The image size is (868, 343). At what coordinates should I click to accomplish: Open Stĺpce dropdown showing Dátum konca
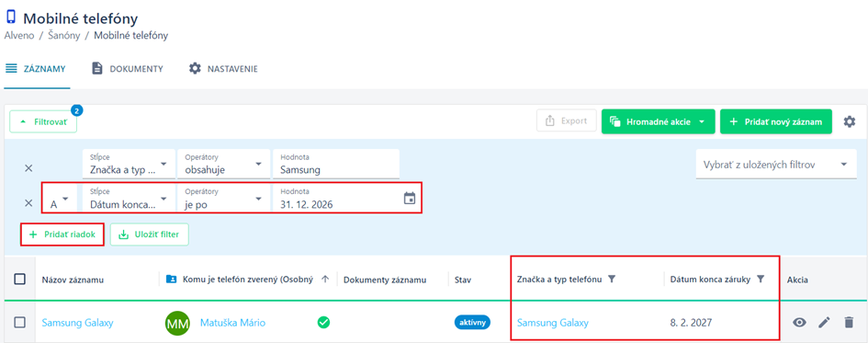pos(129,198)
